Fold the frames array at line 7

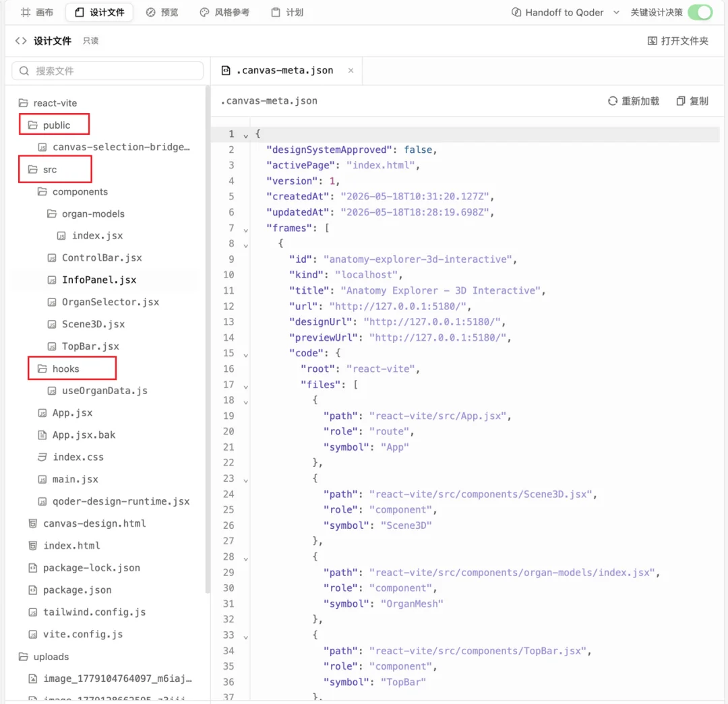(245, 230)
